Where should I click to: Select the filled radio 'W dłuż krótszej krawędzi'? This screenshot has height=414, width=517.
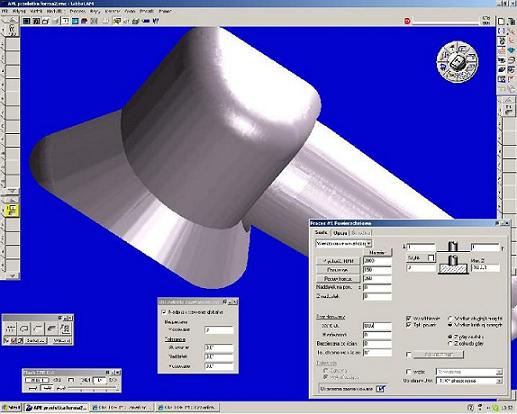[451, 325]
